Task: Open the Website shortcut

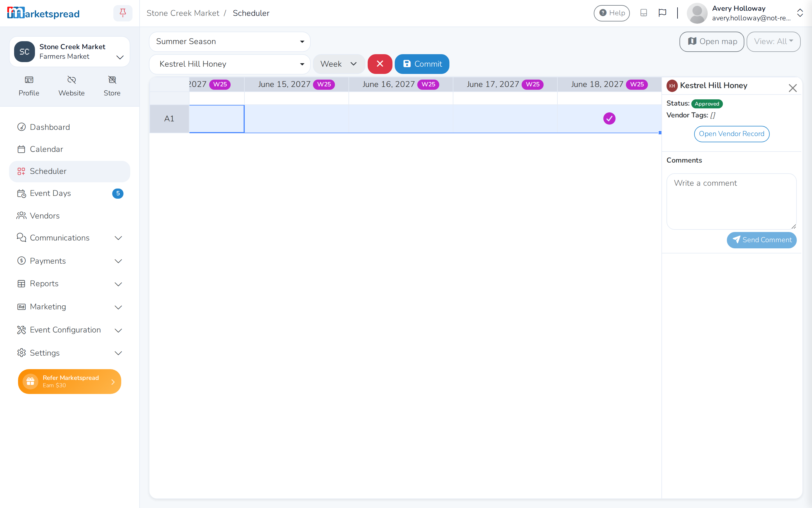Action: tap(71, 86)
